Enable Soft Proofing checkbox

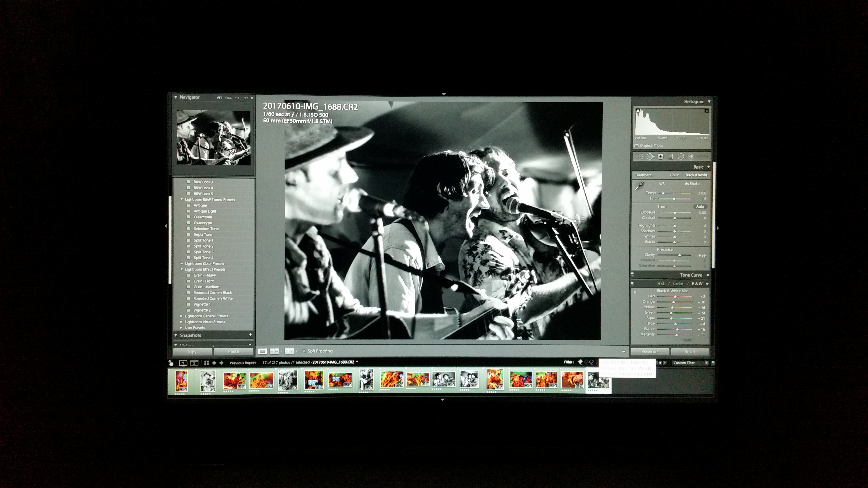[304, 351]
